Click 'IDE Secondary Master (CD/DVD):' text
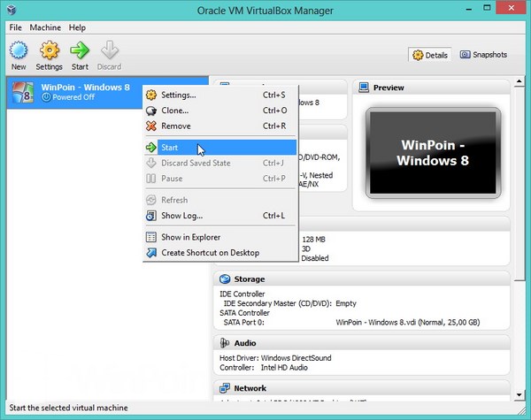The image size is (531, 420). (x=278, y=303)
